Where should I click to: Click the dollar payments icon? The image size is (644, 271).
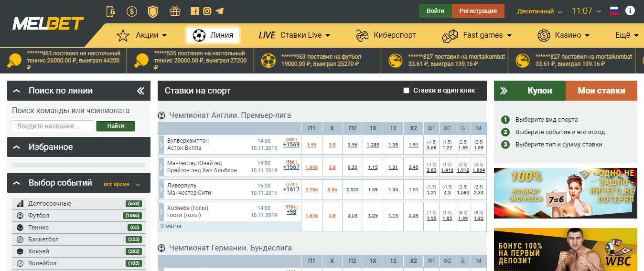pyautogui.click(x=132, y=11)
